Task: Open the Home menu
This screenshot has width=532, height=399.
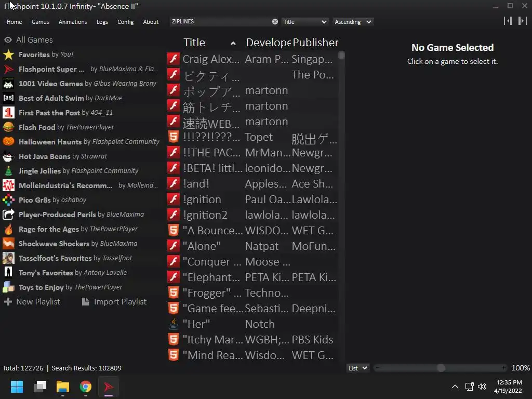Action: tap(14, 22)
